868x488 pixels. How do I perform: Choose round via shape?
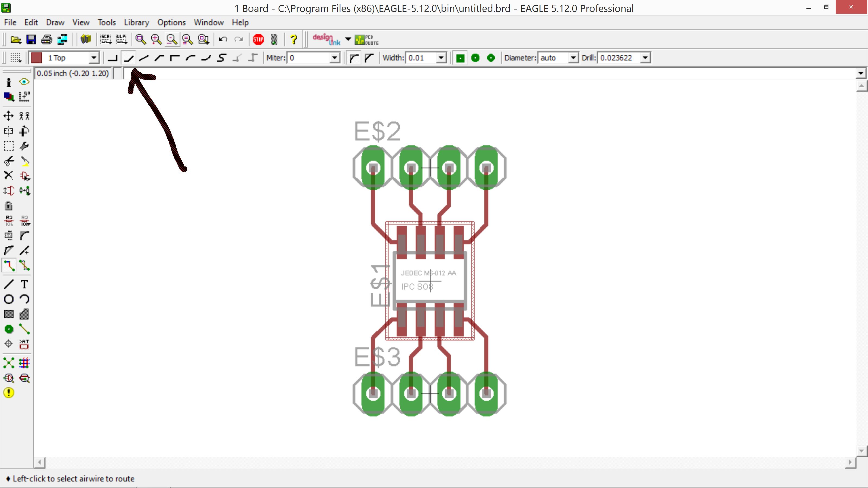pyautogui.click(x=476, y=58)
